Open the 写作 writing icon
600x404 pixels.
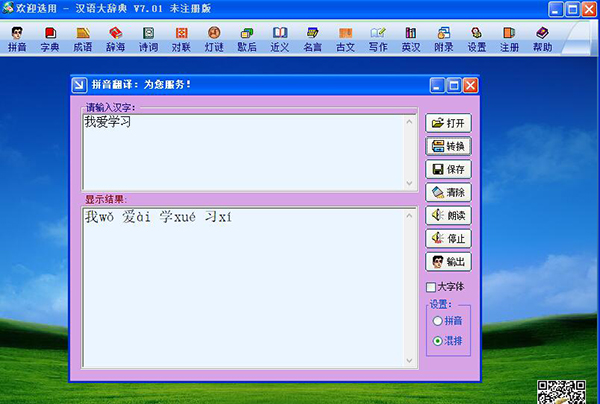pyautogui.click(x=378, y=39)
